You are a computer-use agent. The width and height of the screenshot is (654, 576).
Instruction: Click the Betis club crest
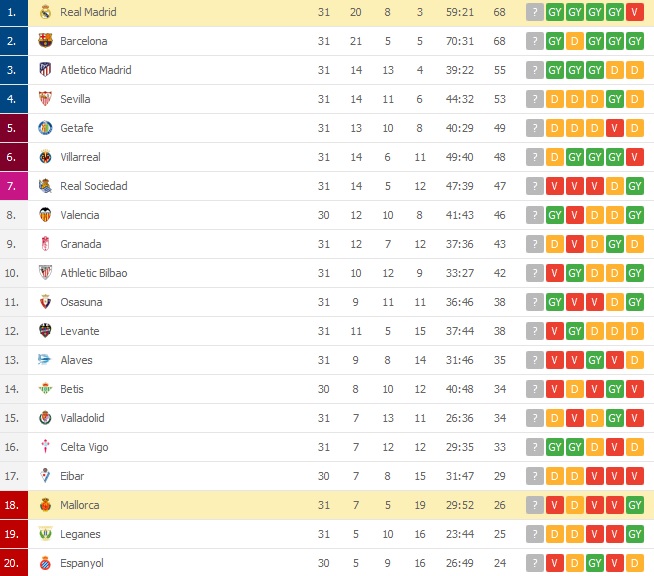[x=45, y=389]
